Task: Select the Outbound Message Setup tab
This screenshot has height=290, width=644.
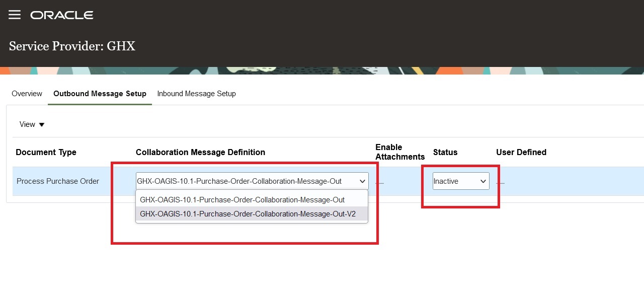Action: [x=100, y=94]
